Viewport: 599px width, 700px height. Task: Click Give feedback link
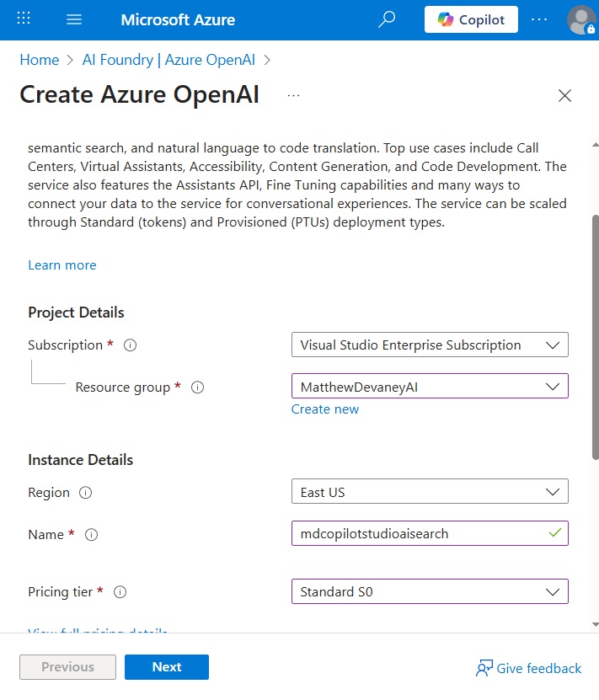(529, 668)
